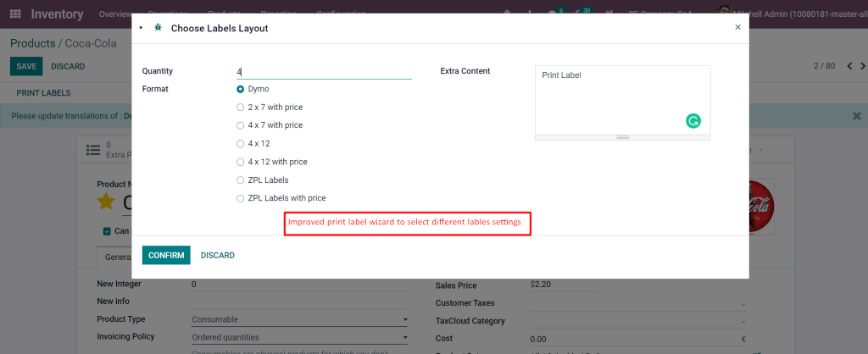Click the Extra Content text area
The height and width of the screenshot is (354, 868).
click(623, 100)
